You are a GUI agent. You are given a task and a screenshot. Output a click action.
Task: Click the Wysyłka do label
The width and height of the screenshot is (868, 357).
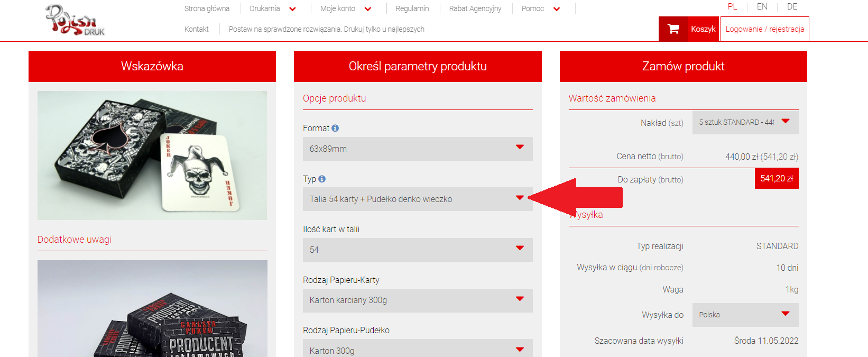pyautogui.click(x=663, y=315)
